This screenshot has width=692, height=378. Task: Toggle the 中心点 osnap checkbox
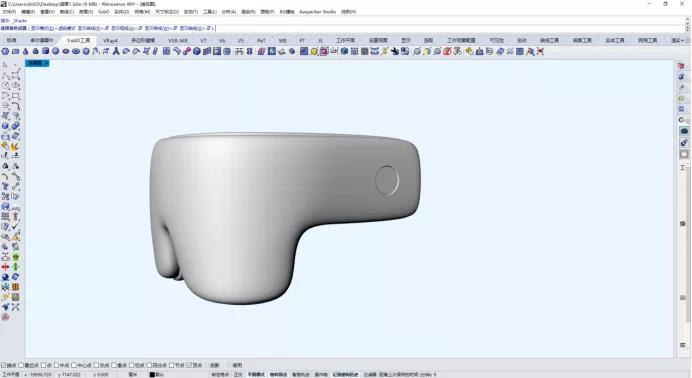point(74,365)
